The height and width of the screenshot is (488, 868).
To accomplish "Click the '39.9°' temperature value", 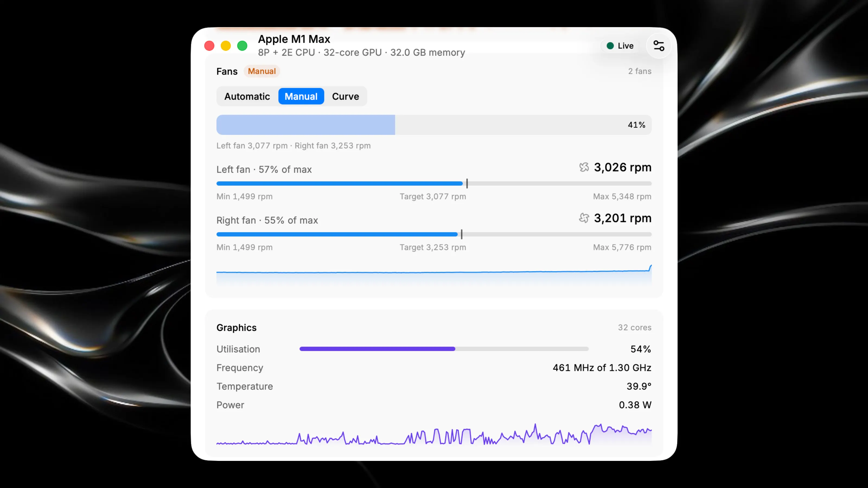I will pyautogui.click(x=639, y=386).
